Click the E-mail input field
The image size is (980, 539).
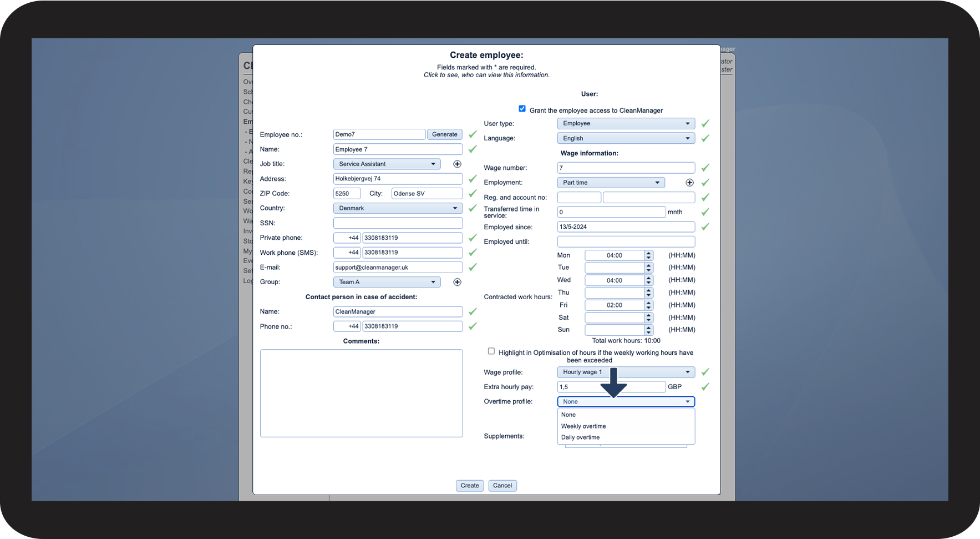(x=398, y=267)
